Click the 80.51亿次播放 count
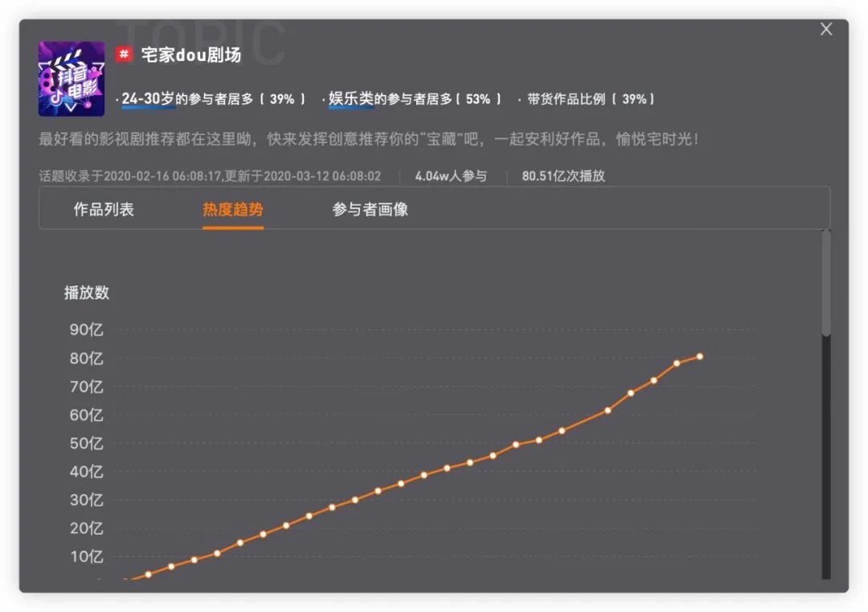 pyautogui.click(x=563, y=176)
